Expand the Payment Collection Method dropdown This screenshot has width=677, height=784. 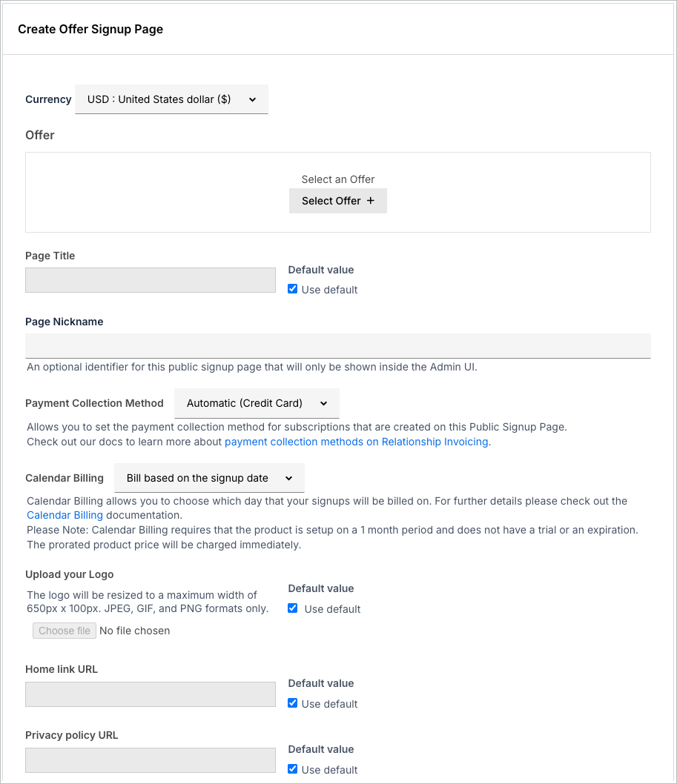[x=257, y=404]
